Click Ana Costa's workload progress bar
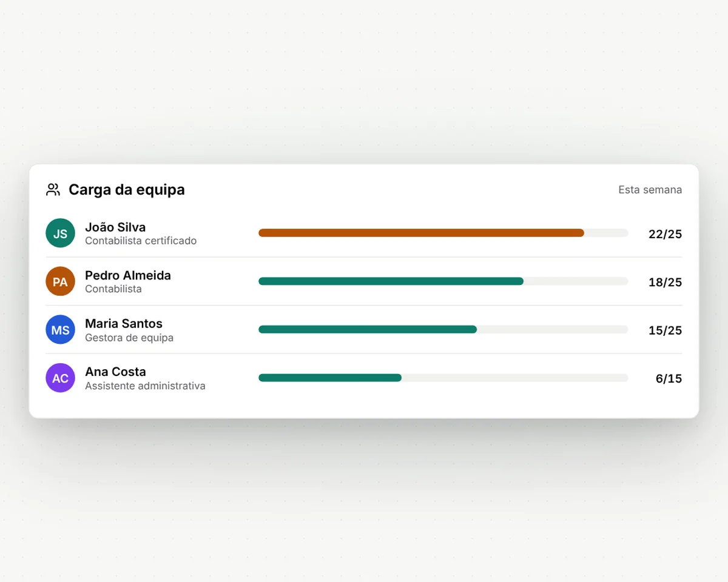 tap(443, 378)
